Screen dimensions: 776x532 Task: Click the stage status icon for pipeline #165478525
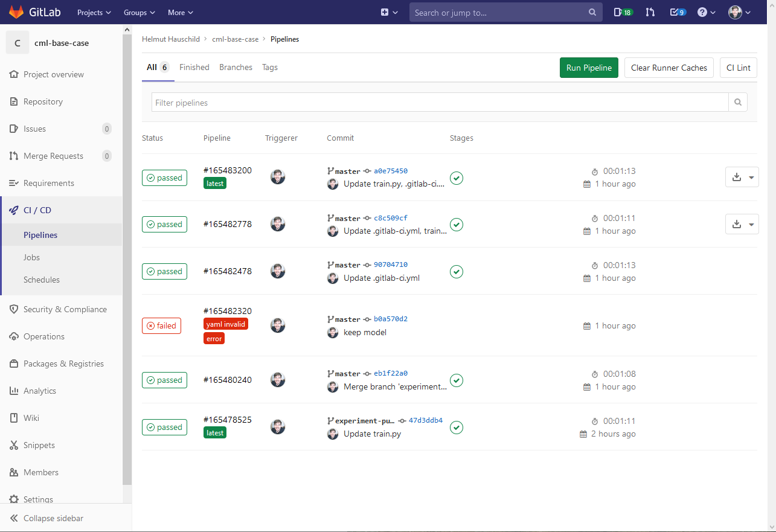457,428
